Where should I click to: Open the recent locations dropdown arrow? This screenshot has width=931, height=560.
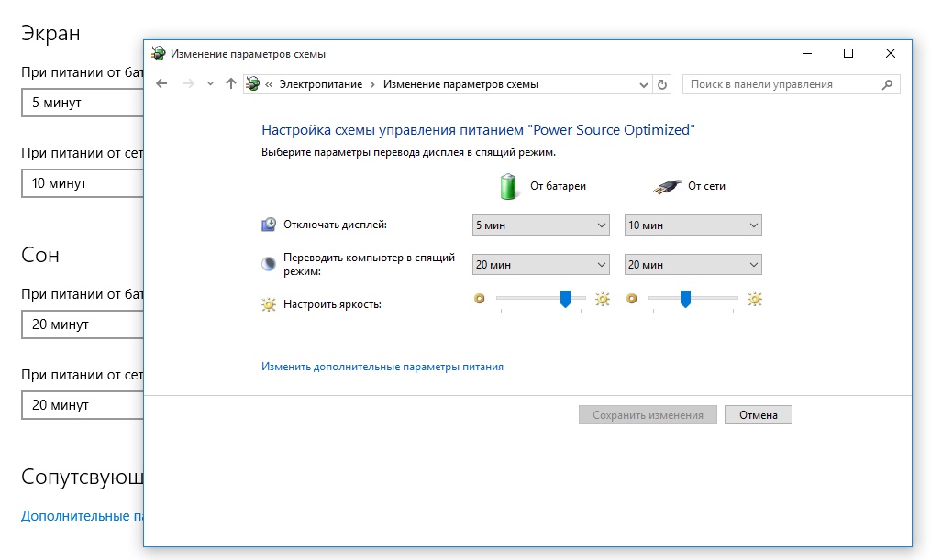tap(210, 84)
